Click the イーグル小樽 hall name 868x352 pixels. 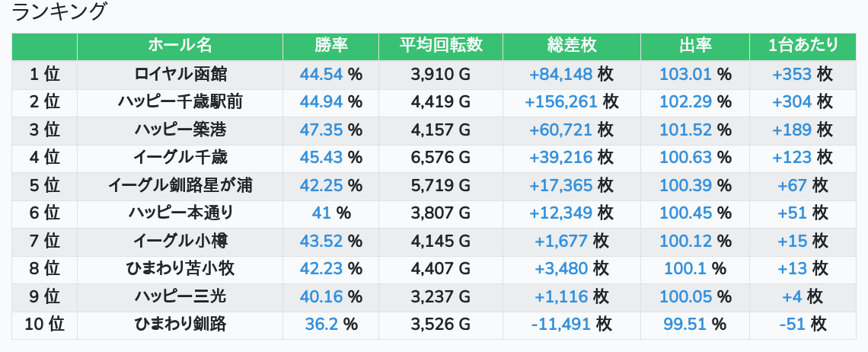180,242
